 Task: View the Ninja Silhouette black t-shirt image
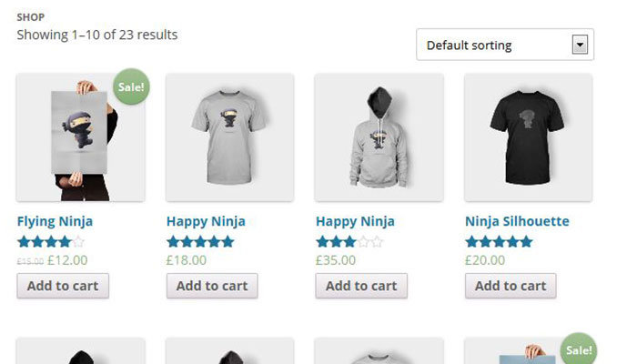528,137
